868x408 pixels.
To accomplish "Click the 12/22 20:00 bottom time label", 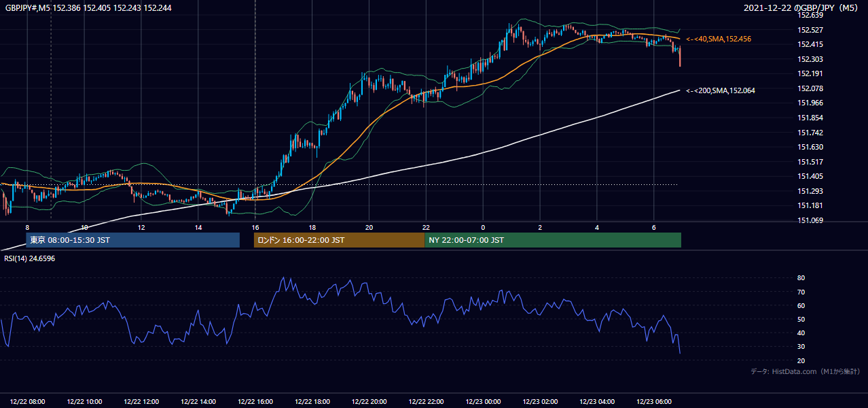I will 369,402.
